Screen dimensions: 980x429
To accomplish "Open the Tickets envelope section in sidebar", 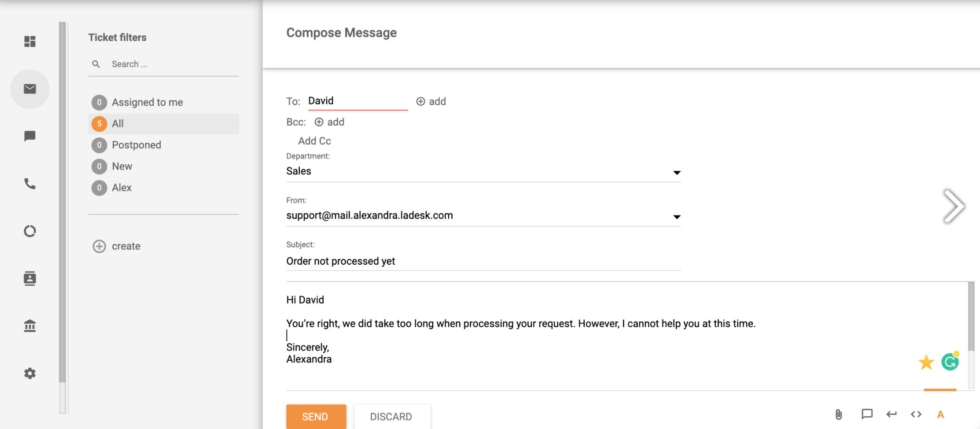I will 29,89.
